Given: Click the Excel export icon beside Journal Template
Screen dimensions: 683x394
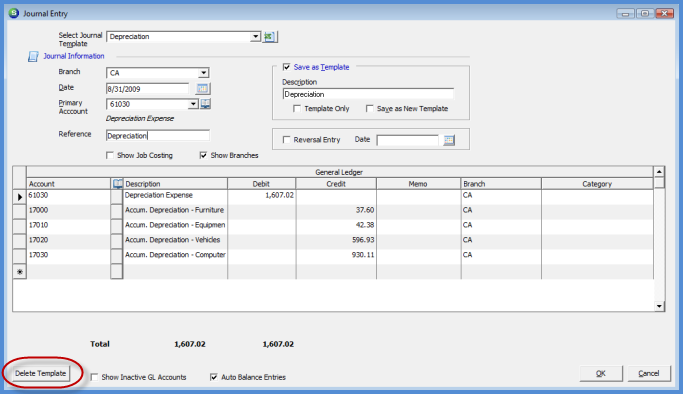Looking at the screenshot, I should pos(270,37).
